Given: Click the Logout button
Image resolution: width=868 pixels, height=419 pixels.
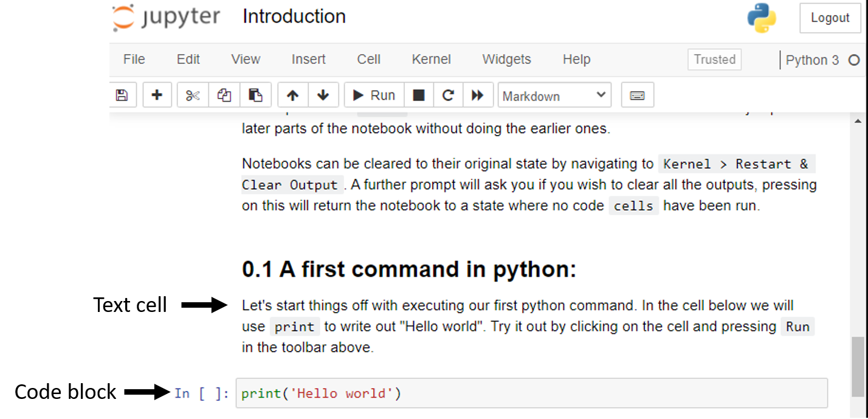Looking at the screenshot, I should [x=830, y=18].
